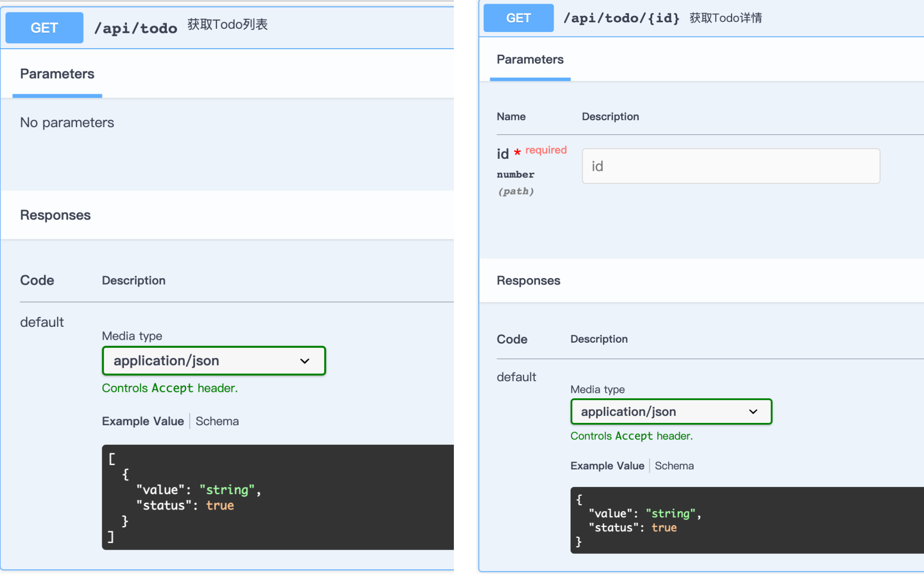924x578 pixels.
Task: Click 'Name' column header in parameters table
Action: pyautogui.click(x=511, y=117)
